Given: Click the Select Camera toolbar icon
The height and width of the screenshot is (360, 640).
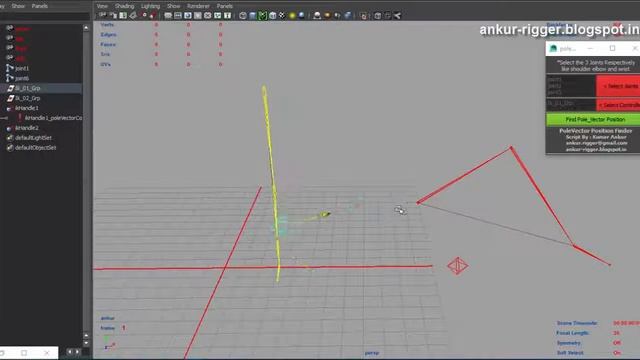Looking at the screenshot, I should click(x=102, y=16).
